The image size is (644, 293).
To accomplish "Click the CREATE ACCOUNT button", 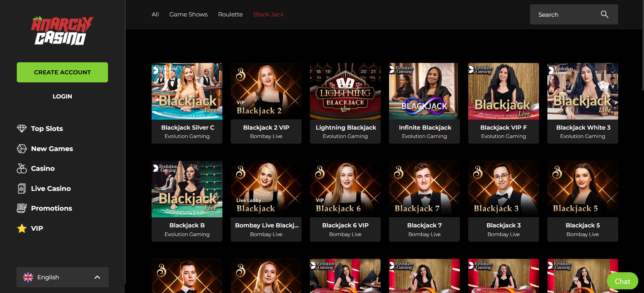I will click(x=62, y=72).
